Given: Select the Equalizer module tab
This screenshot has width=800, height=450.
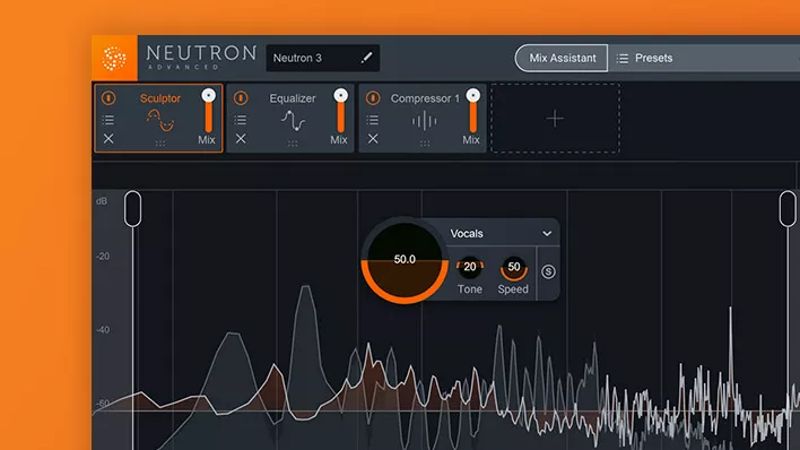Looking at the screenshot, I should pos(290,118).
